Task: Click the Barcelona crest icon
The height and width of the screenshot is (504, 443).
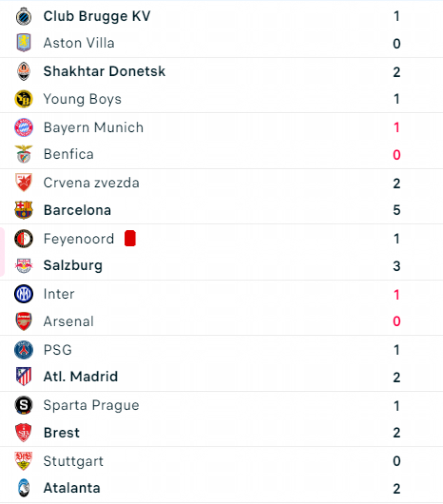Action: 24,210
